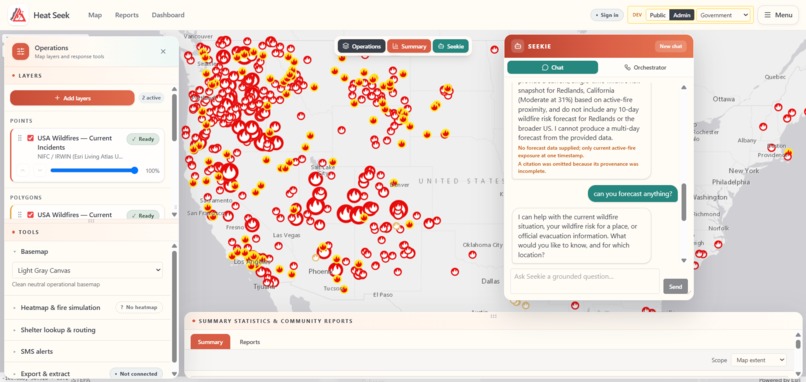Screen dimensions: 806x382
Task: Click the second faded button beside the opacity slider
Action: tap(40, 171)
